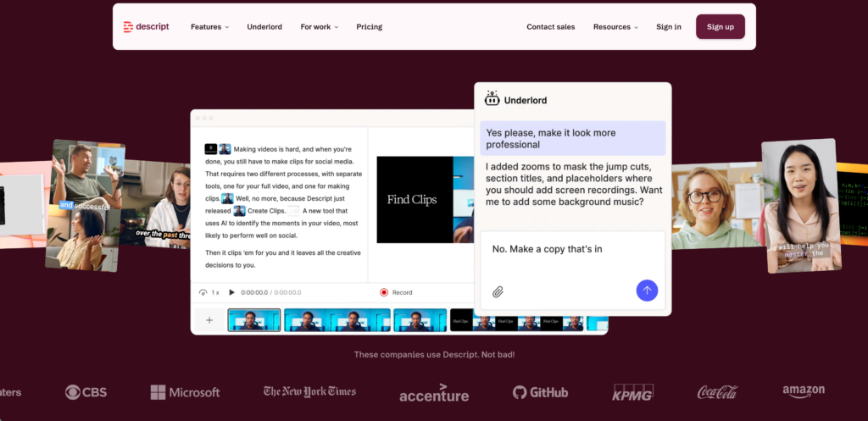Click the plus icon left of the timeline

209,320
